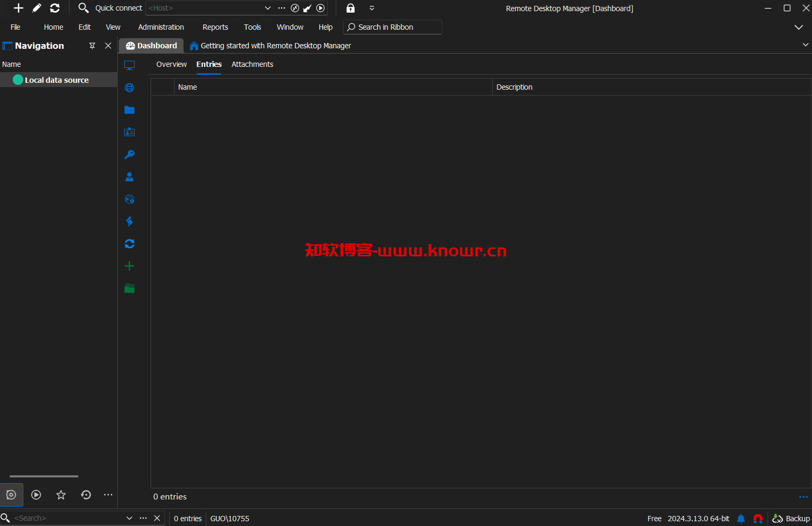Viewport: 812px width, 526px height.
Task: Click the refresh arrows icon in title bar
Action: (55, 8)
